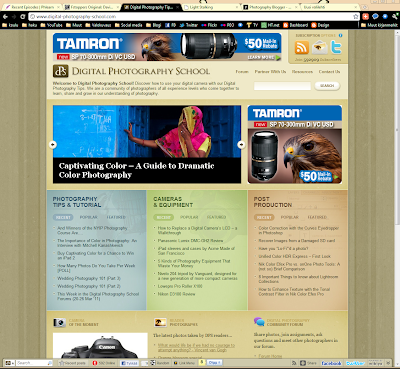Select Popular tab under Photography Tips & Tutorial
The height and width of the screenshot is (369, 400).
click(88, 217)
